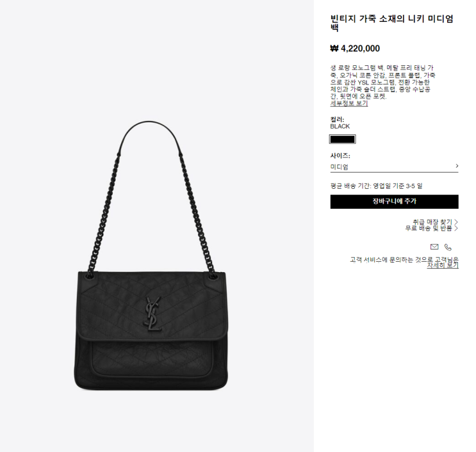Image resolution: width=476 pixels, height=452 pixels.
Task: Click the ₩ 4,220,000 price text
Action: pyautogui.click(x=355, y=49)
